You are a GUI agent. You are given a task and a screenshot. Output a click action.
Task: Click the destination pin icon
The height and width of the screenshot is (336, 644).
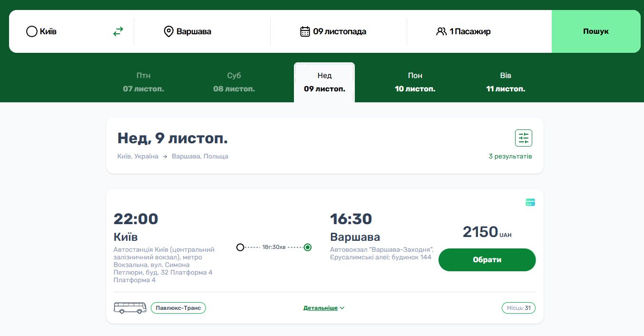pos(168,31)
